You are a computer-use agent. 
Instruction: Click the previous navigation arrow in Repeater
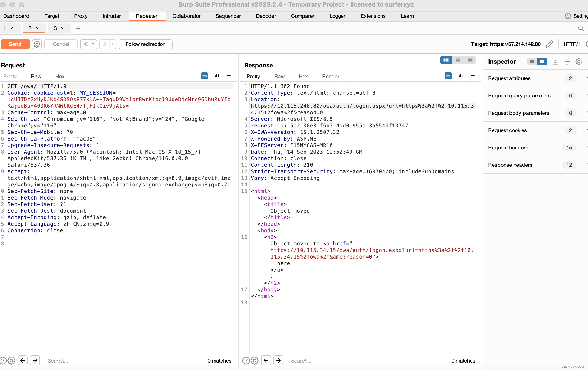coord(85,44)
